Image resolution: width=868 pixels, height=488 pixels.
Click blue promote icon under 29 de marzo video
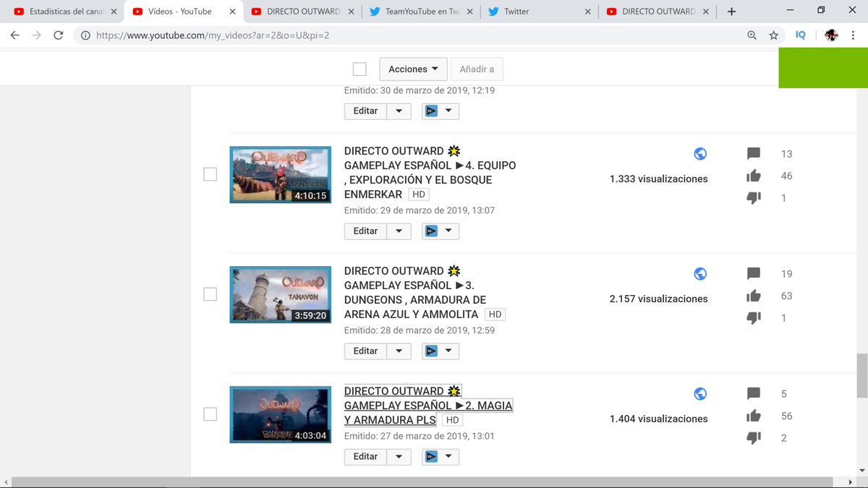click(432, 231)
